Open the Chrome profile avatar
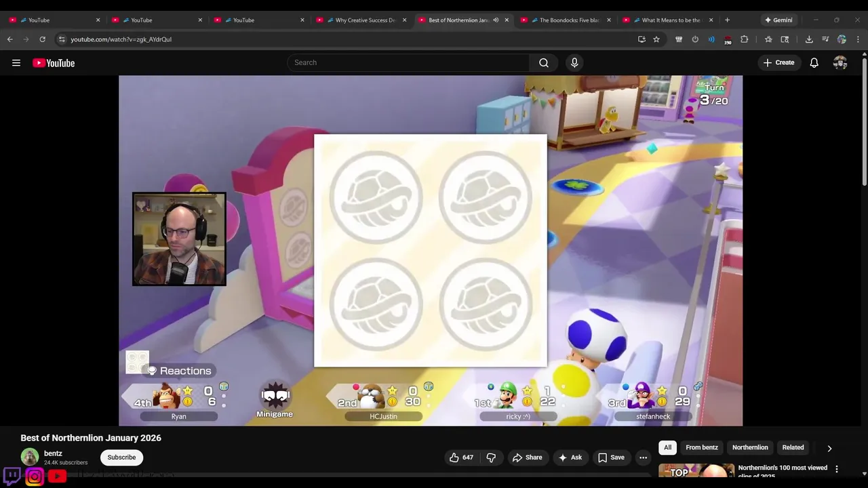 pos(842,39)
